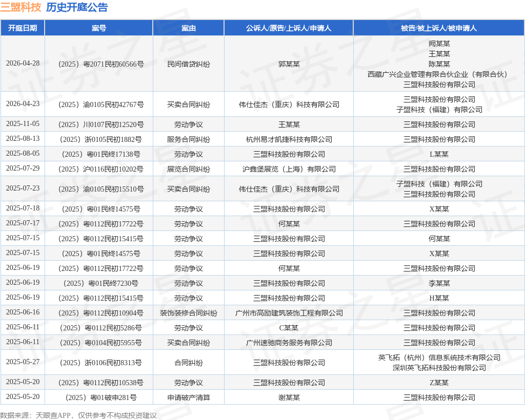Click defendant 英飞拓（杭州）信息系统技术有限公司
This screenshot has height=420, width=525.
pyautogui.click(x=439, y=358)
